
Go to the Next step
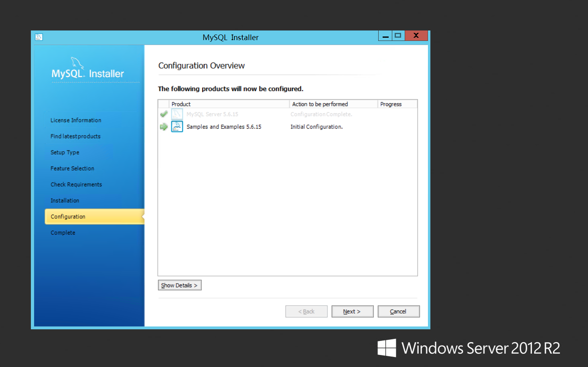tap(352, 311)
